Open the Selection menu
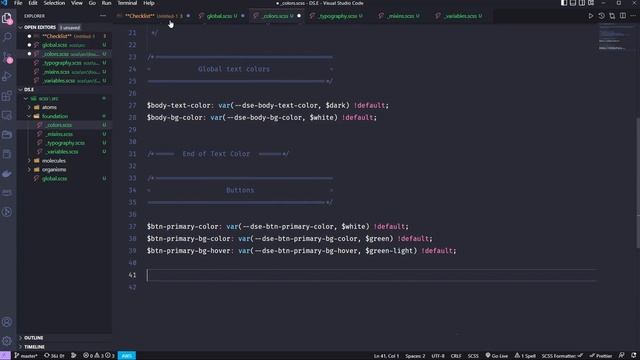The height and width of the screenshot is (360, 640). point(54,3)
